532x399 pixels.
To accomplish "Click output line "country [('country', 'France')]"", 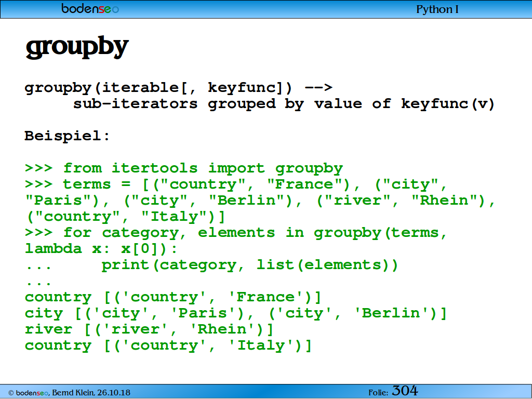I will 173,297.
